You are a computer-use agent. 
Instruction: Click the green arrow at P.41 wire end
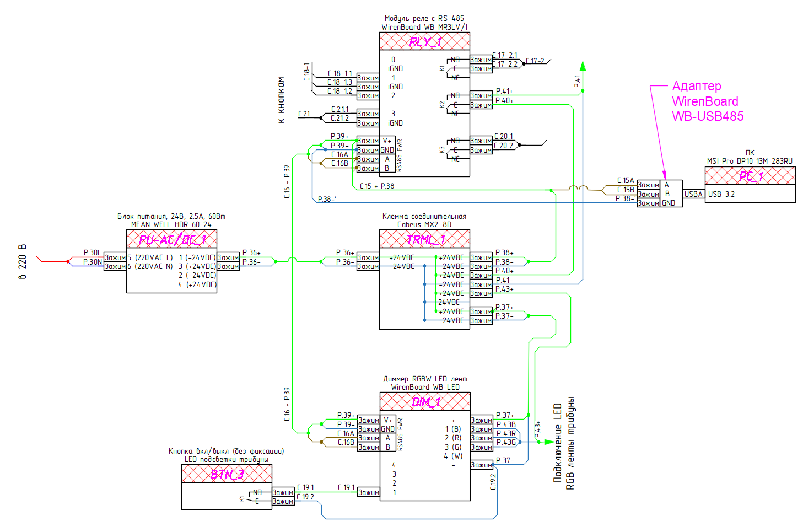pyautogui.click(x=583, y=66)
